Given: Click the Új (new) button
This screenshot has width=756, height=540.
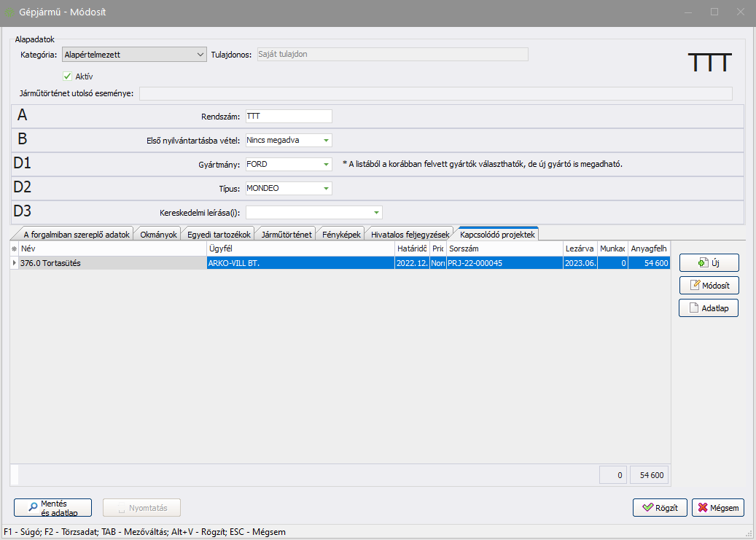Looking at the screenshot, I should click(709, 262).
